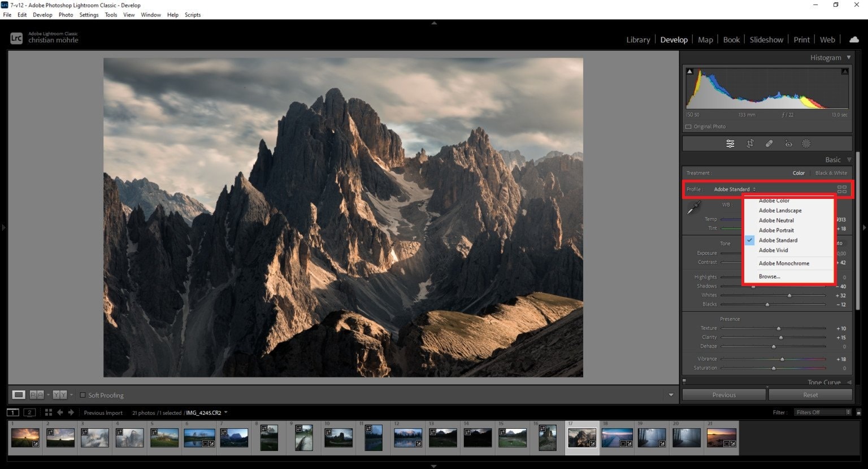Hide the right panel arrow
Viewport: 868px width, 469px height.
(864, 228)
